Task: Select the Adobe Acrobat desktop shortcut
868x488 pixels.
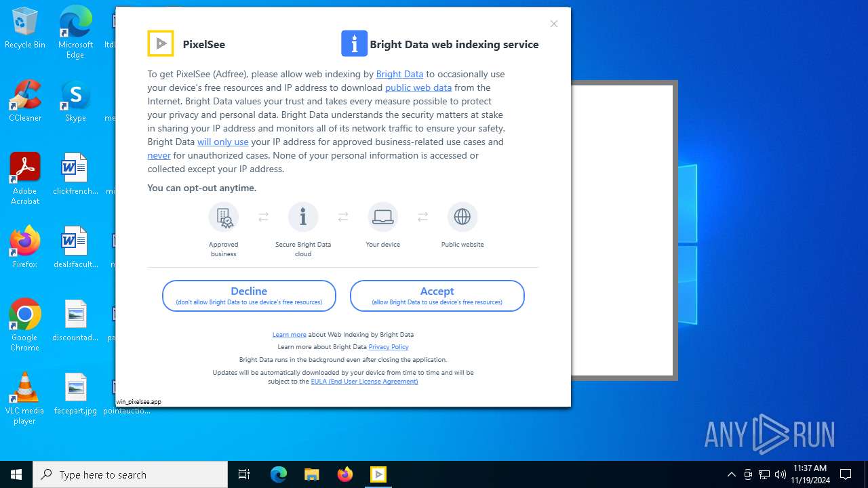Action: click(x=25, y=179)
